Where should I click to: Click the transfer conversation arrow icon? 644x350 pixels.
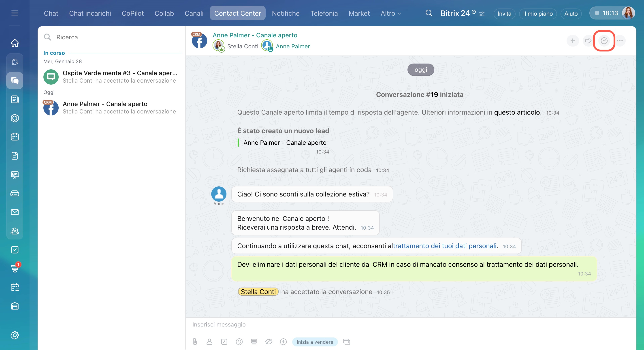[588, 41]
